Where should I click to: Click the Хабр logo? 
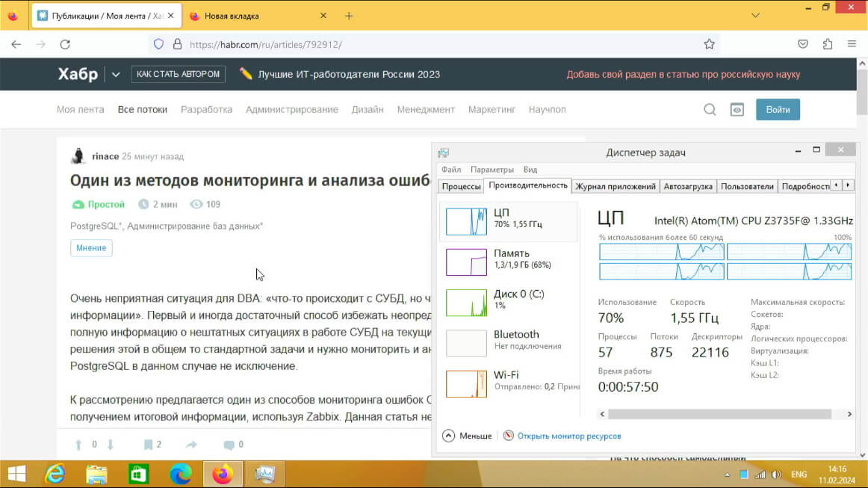tap(78, 74)
